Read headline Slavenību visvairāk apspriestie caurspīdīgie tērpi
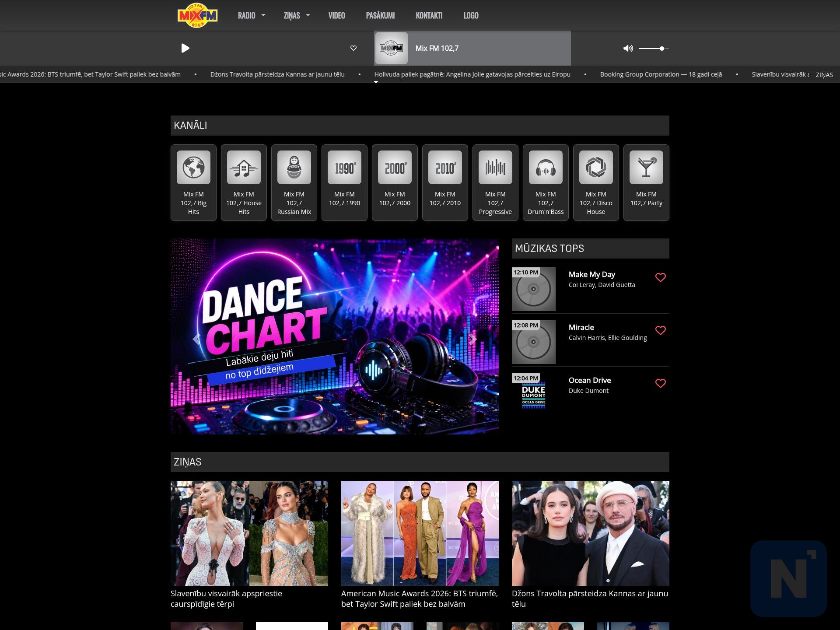This screenshot has height=630, width=840. [x=227, y=599]
